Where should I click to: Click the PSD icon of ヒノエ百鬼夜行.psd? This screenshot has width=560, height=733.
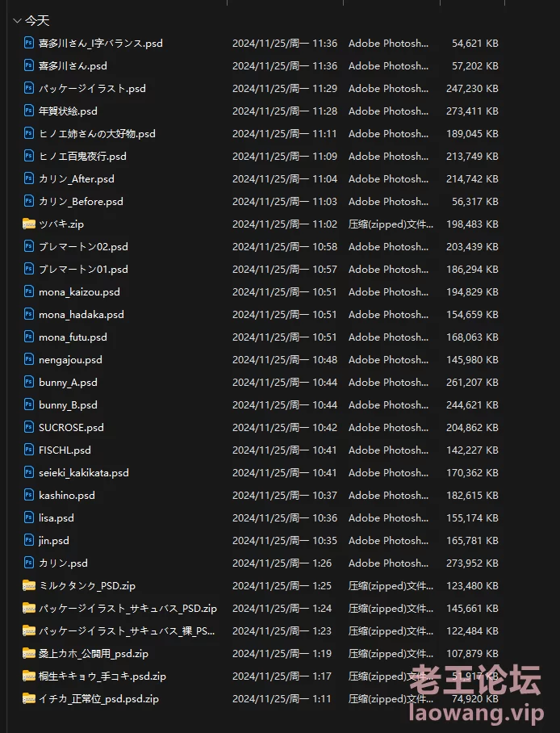pos(29,156)
